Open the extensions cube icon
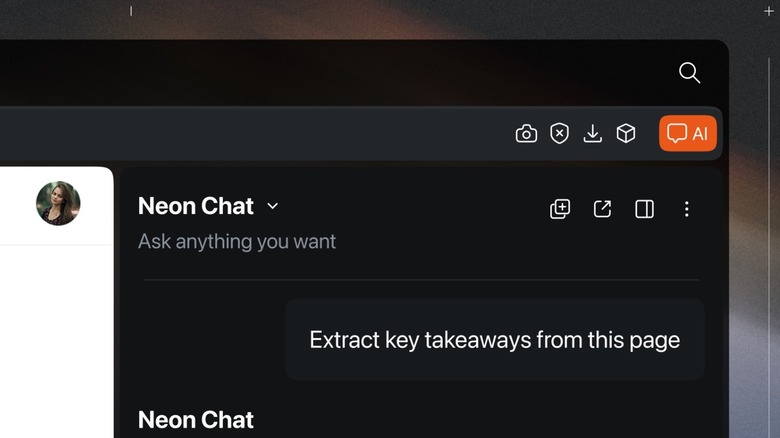Viewport: 780px width, 438px height. [x=626, y=134]
